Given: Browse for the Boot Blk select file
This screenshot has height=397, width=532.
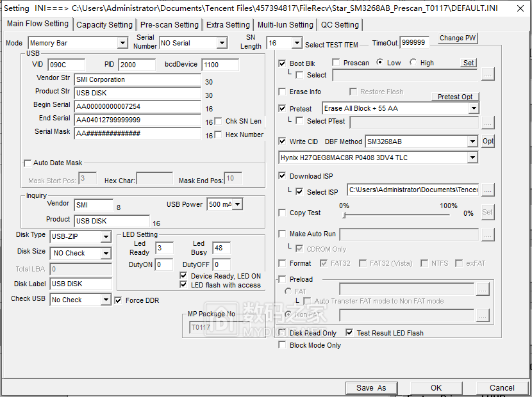Looking at the screenshot, I should (488, 74).
